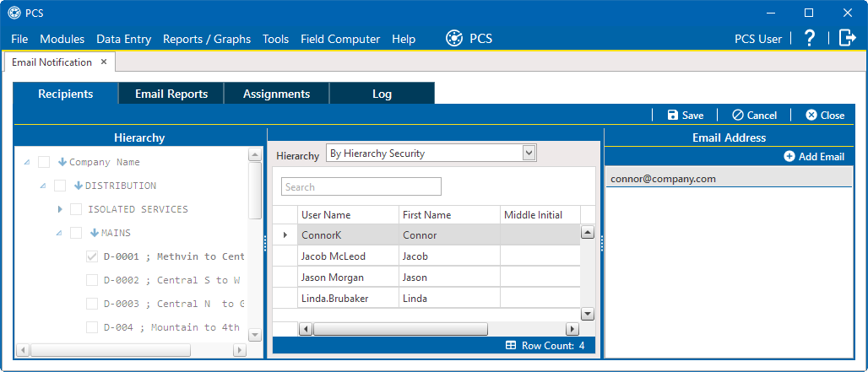This screenshot has height=372, width=868.
Task: Check the Company Name checkbox
Action: [44, 162]
